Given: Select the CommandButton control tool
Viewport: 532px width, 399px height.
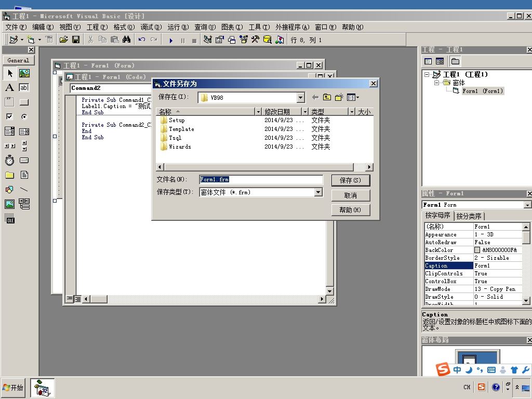Looking at the screenshot, I should tap(24, 102).
